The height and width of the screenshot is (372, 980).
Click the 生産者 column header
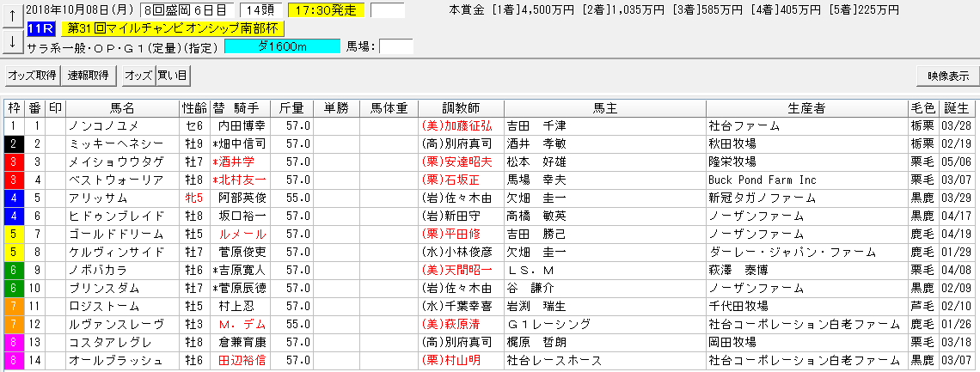click(806, 108)
